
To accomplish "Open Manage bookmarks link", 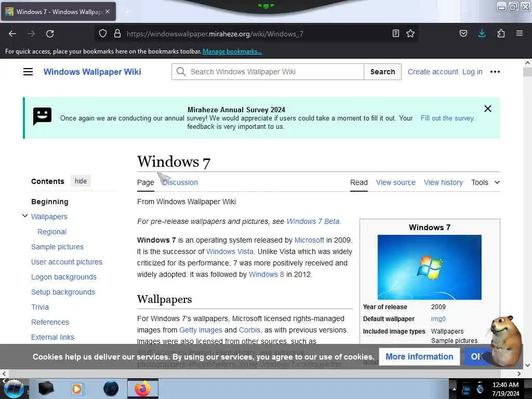I will coord(232,51).
